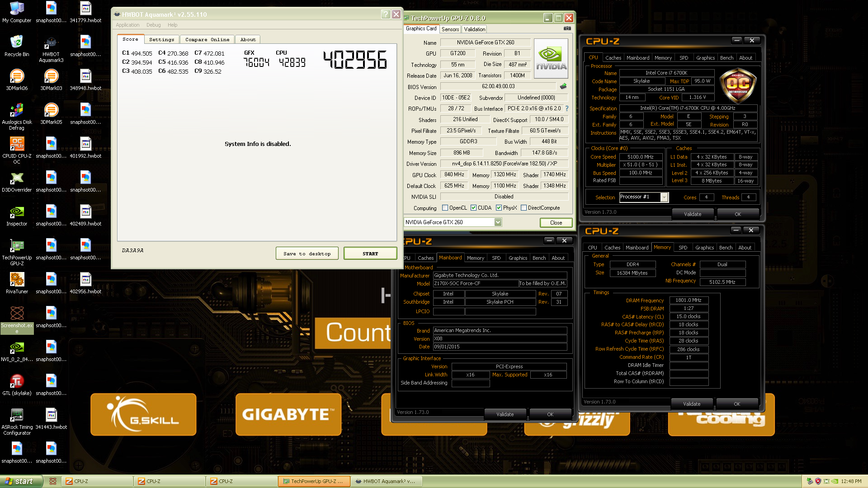Select Graphics tab in Mainboard CPU-Z window
The width and height of the screenshot is (868, 488).
tap(518, 258)
